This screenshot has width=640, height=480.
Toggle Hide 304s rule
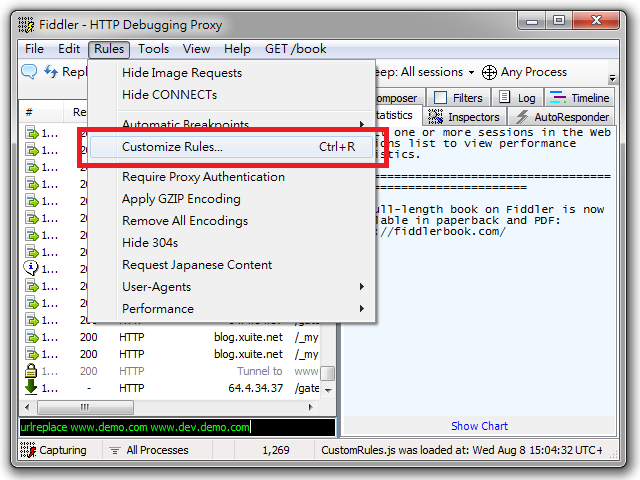[231, 243]
